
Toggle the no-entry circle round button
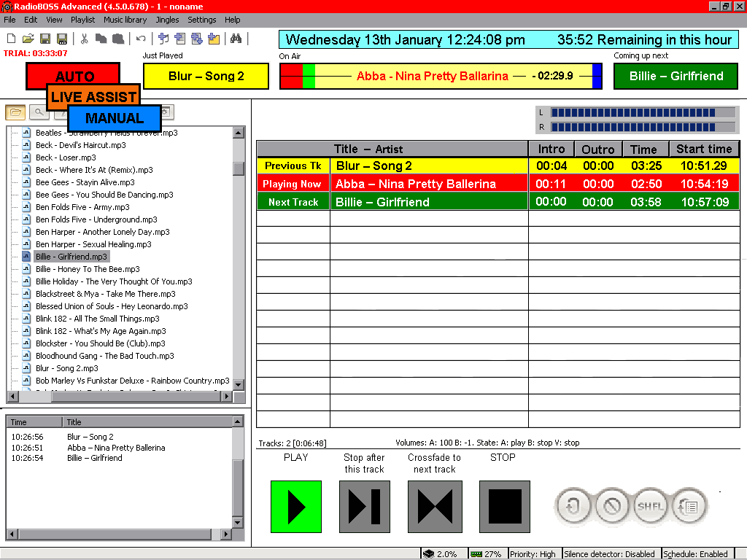coord(612,506)
